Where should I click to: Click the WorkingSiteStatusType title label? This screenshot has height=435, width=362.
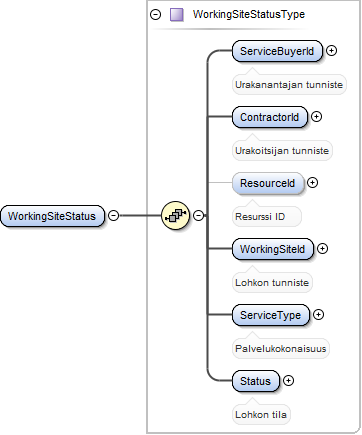[x=249, y=15]
